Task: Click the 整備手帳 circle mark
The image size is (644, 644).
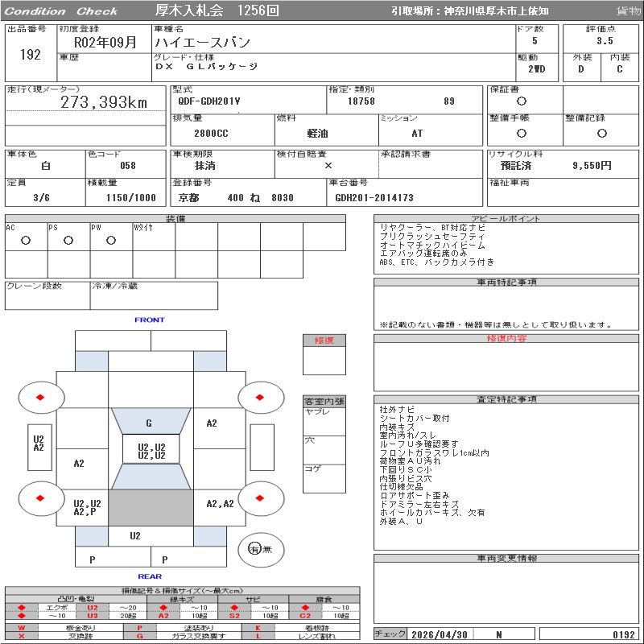Action: coord(522,133)
